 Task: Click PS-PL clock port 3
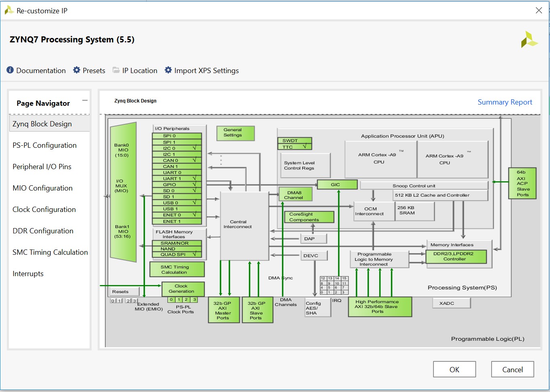[194, 300]
